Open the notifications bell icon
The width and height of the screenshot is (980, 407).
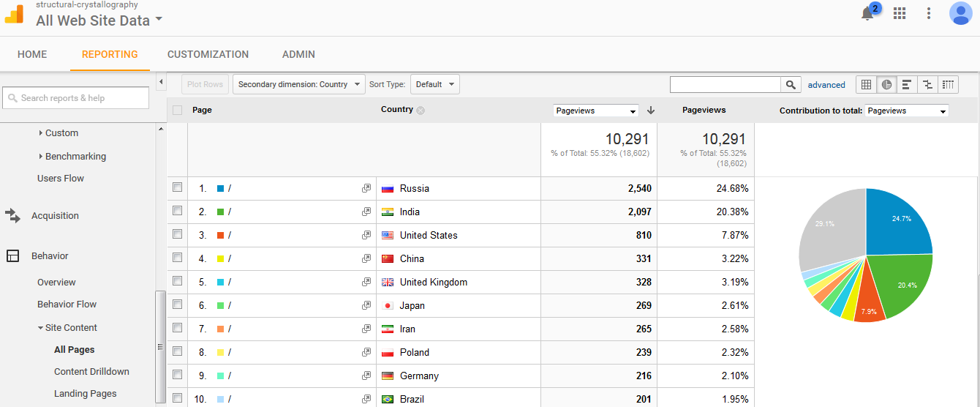(868, 13)
